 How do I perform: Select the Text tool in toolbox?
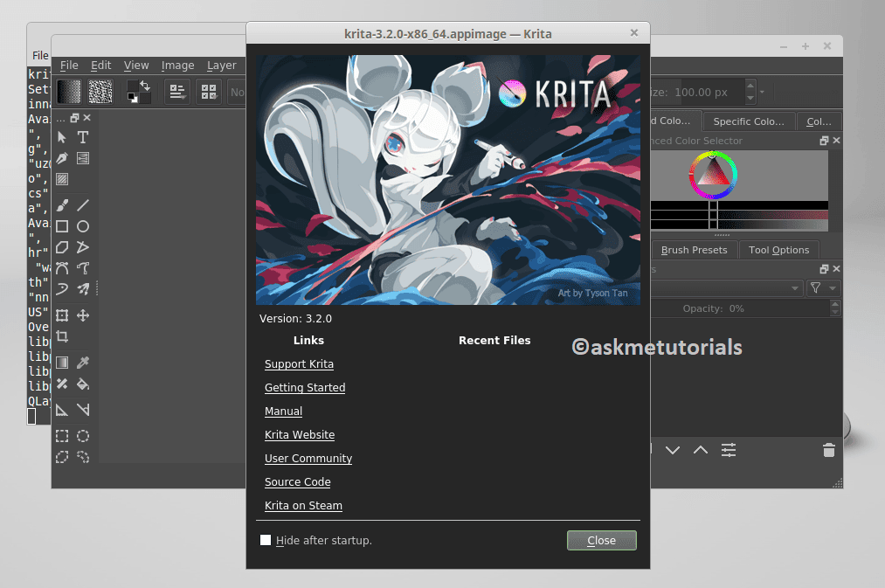83,137
